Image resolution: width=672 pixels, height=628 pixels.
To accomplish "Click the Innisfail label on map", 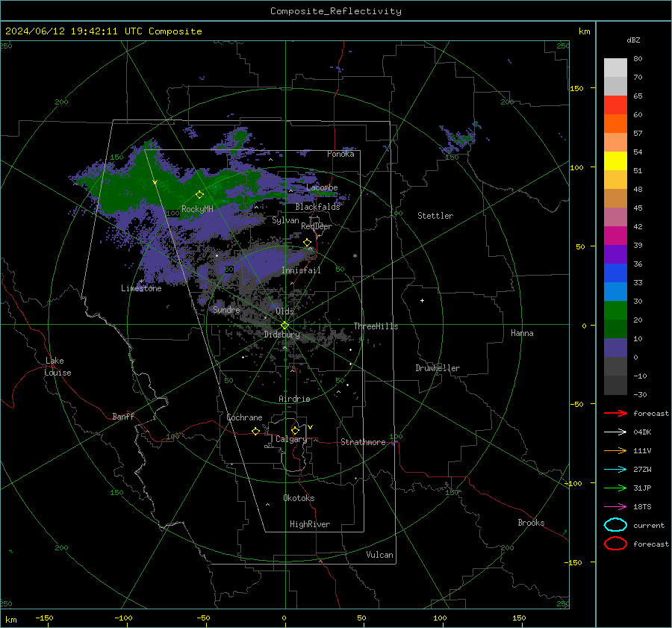I will point(301,270).
